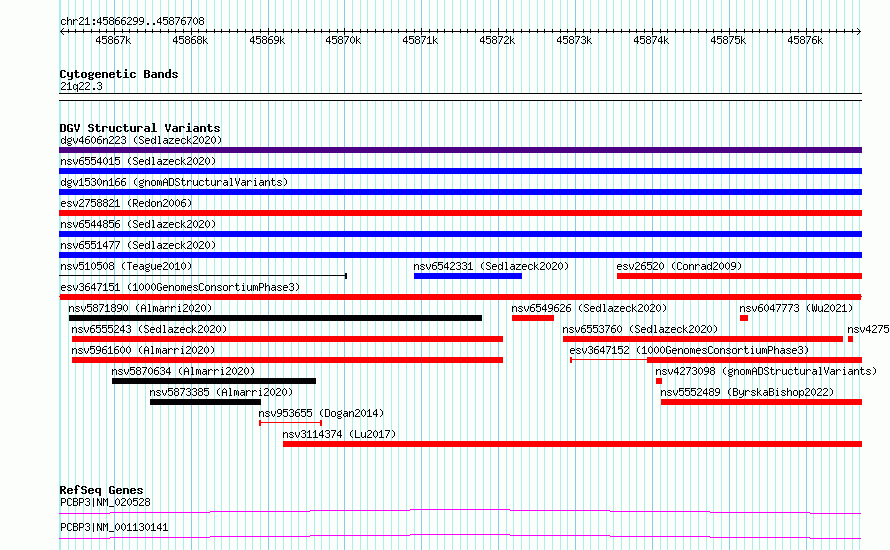Open nsv3114374 (Lu2017) variant label
The width and height of the screenshot is (890, 550).
[x=339, y=434]
